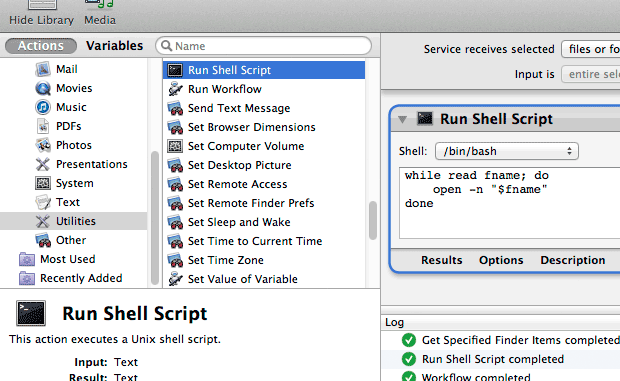Collapse the Run Shell Script action
This screenshot has height=381, width=620.
403,119
